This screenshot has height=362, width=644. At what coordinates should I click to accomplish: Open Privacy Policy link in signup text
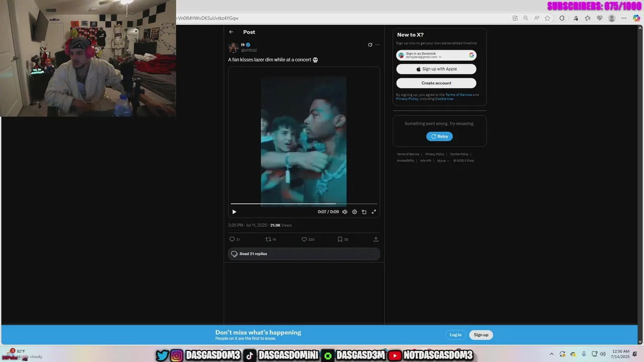[407, 99]
